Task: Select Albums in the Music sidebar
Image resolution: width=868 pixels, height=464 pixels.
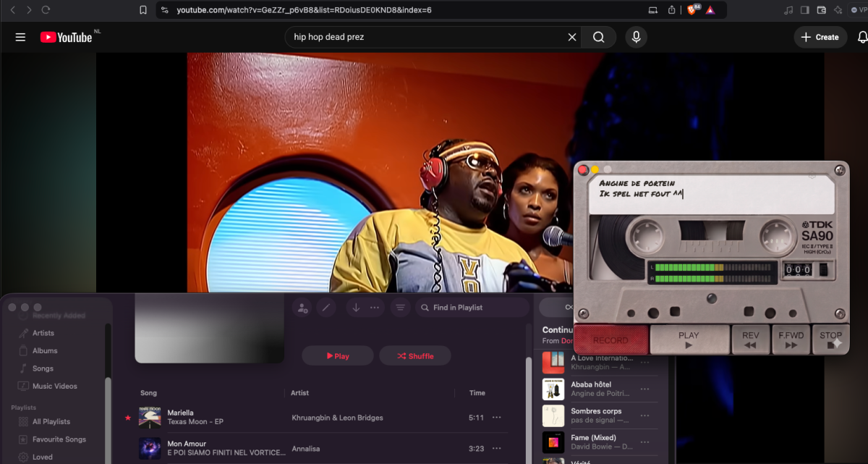Action: (45, 350)
